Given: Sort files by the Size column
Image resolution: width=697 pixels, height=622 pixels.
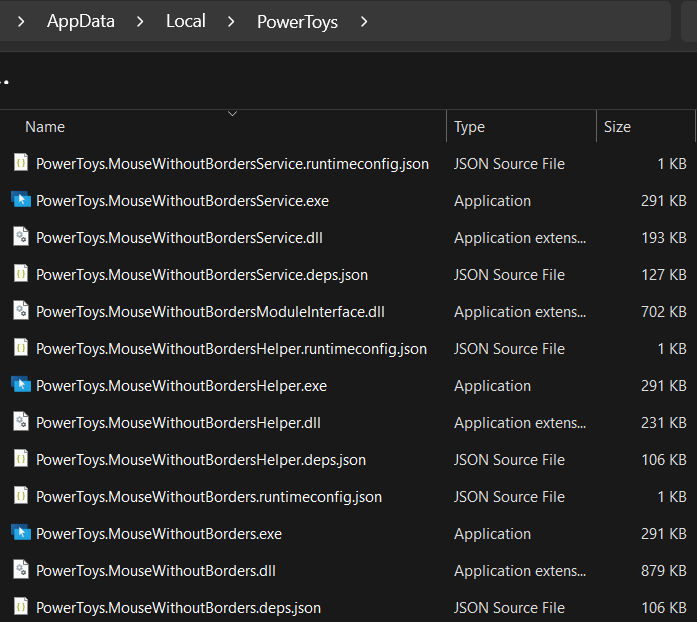Looking at the screenshot, I should click(617, 127).
